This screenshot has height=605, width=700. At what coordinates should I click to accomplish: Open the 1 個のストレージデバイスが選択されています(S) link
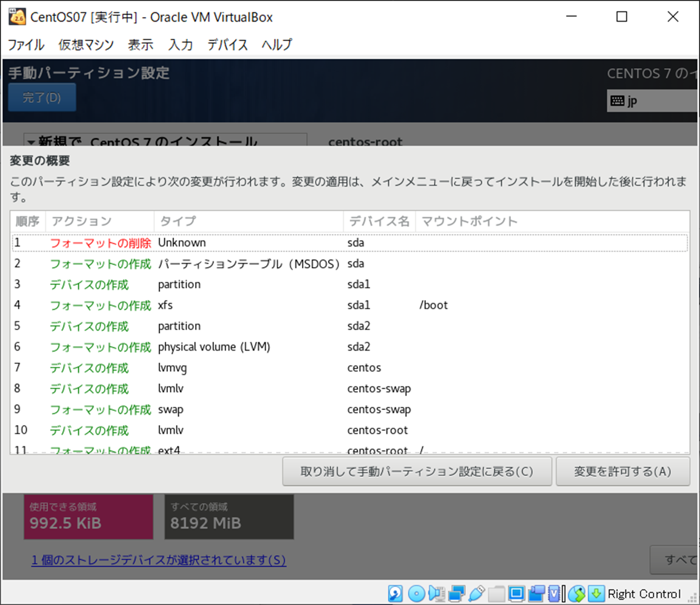tap(159, 559)
